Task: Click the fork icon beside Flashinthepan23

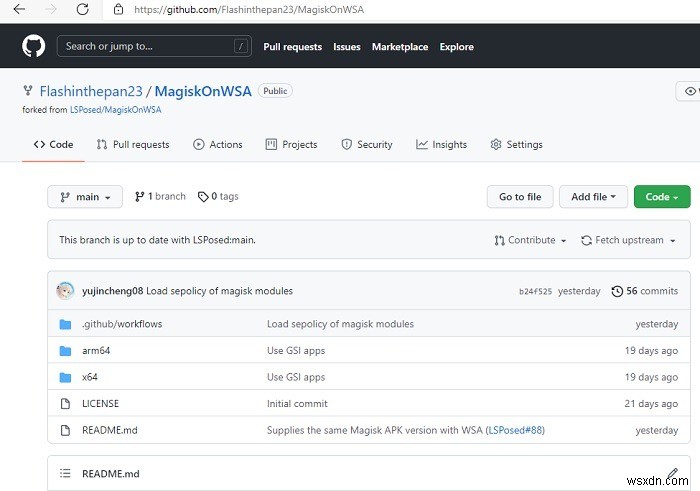Action: coord(28,91)
